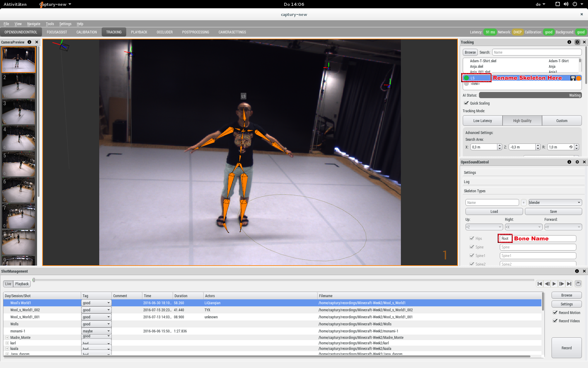Open the File menu
Screen dimensions: 588x368
[6, 24]
